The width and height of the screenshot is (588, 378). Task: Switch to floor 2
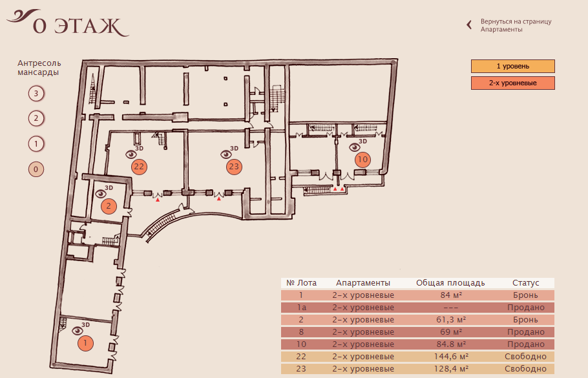36,118
